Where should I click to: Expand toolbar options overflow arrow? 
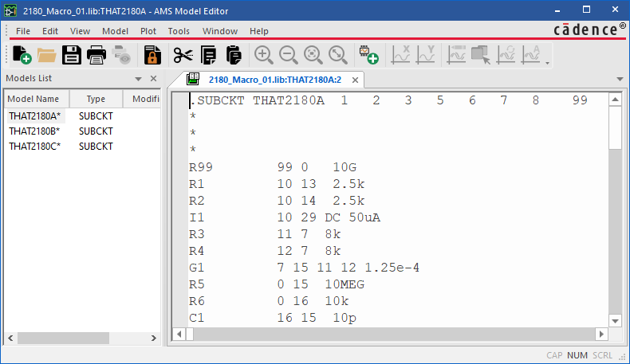tap(547, 63)
